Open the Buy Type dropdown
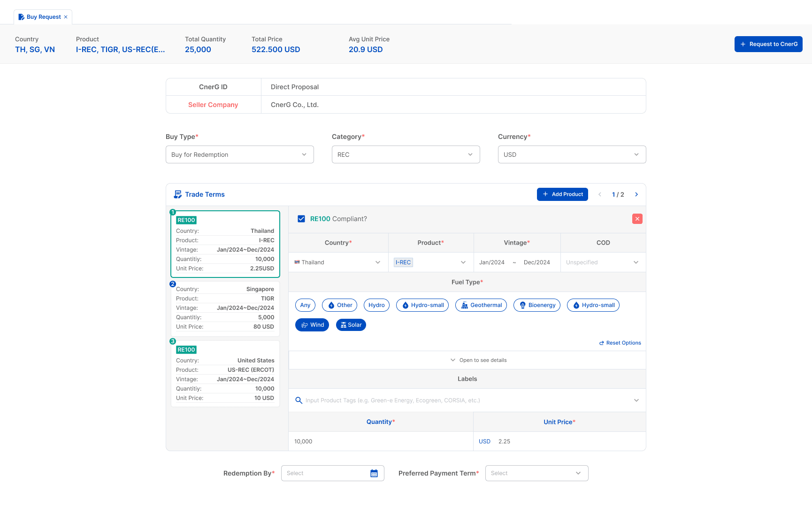Image resolution: width=812 pixels, height=507 pixels. click(x=239, y=154)
